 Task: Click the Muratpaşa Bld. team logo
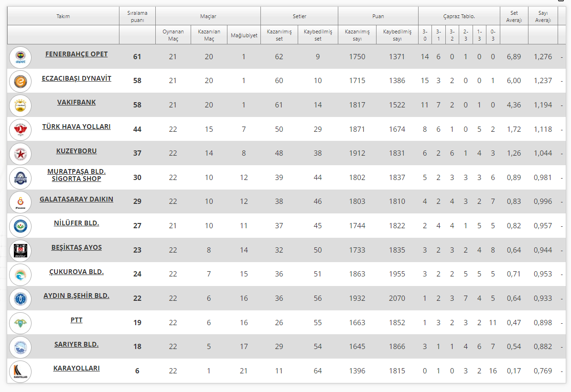click(20, 178)
